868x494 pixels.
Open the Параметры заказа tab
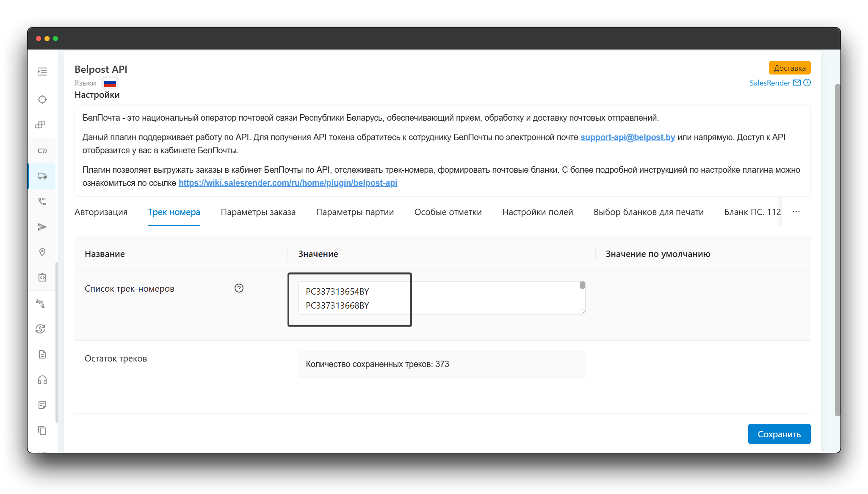[x=258, y=212]
